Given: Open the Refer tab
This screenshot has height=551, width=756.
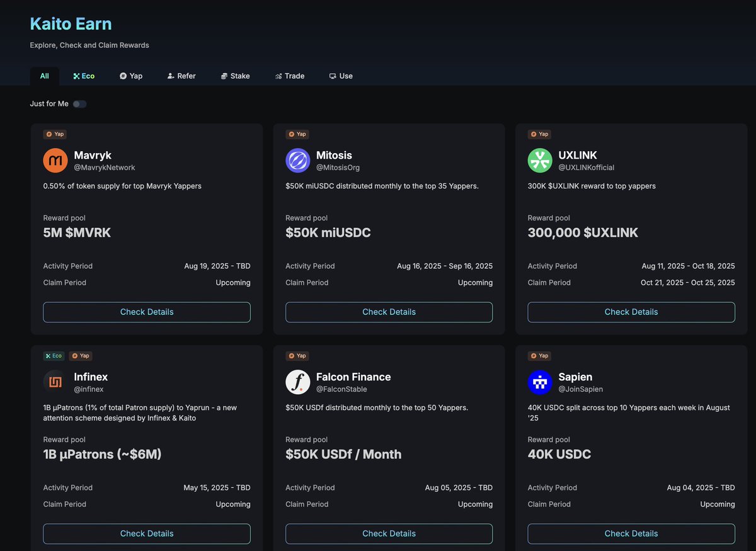Looking at the screenshot, I should (x=181, y=76).
